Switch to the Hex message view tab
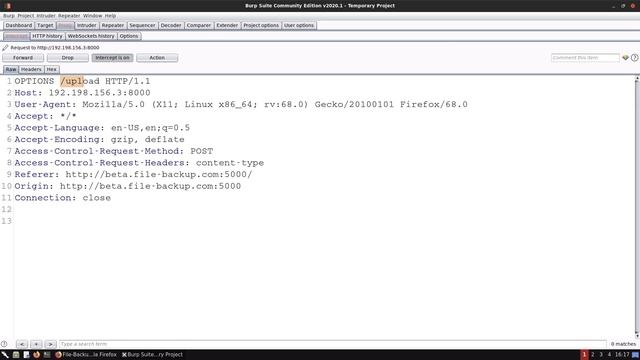640x360 pixels. click(52, 69)
